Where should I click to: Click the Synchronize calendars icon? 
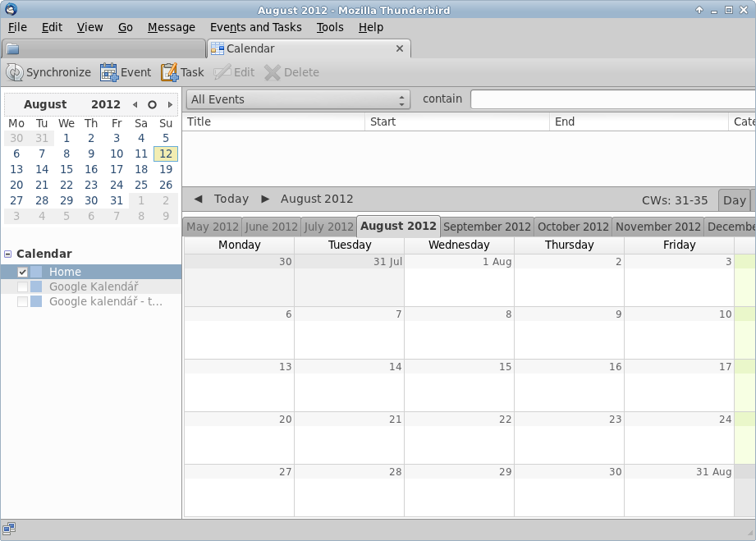(x=15, y=72)
